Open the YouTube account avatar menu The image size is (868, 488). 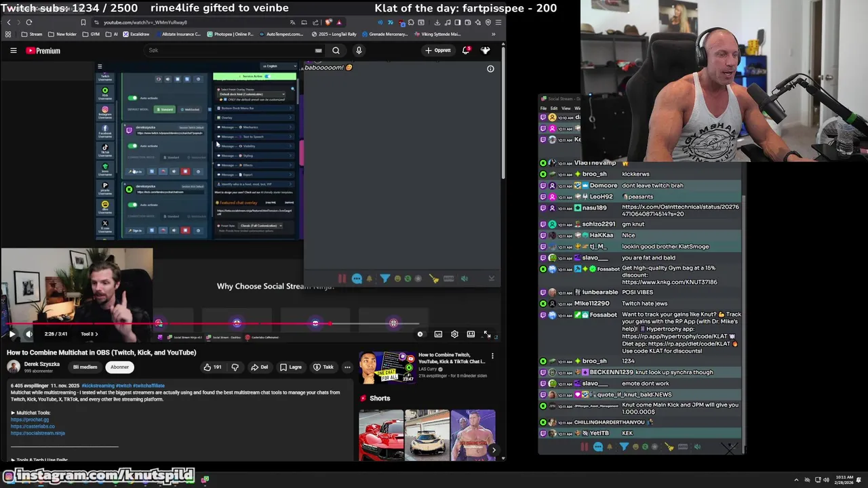click(486, 50)
